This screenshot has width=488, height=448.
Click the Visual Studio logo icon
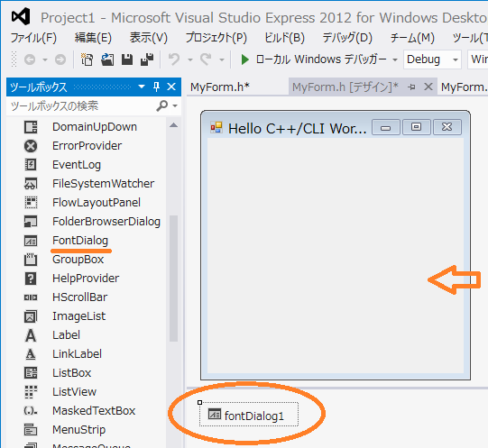[x=21, y=17]
